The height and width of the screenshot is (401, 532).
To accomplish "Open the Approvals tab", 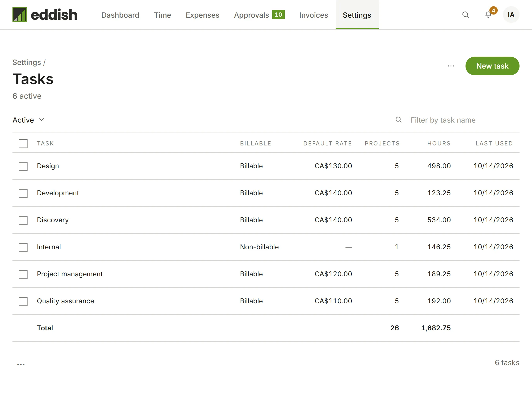I will [259, 15].
